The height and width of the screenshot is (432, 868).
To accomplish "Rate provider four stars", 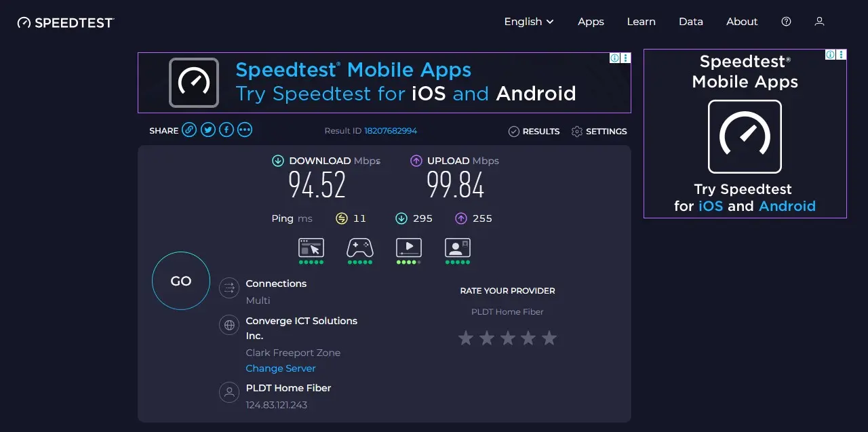I will point(528,338).
